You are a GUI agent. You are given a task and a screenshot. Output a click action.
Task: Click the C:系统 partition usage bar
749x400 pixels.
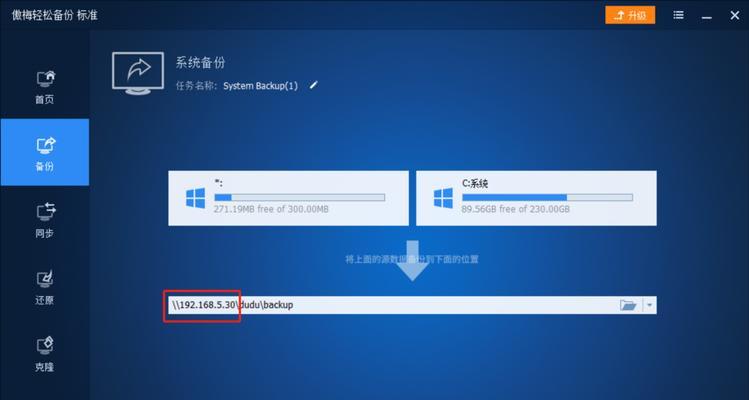pyautogui.click(x=547, y=197)
